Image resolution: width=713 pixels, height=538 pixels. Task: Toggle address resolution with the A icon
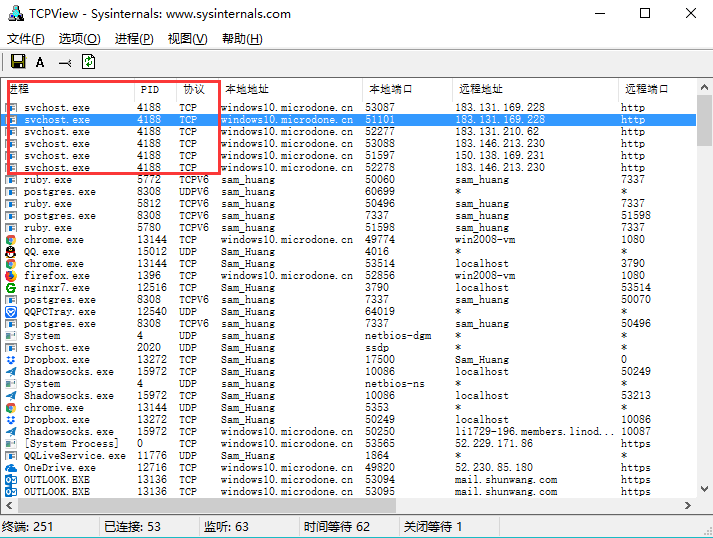(x=40, y=62)
